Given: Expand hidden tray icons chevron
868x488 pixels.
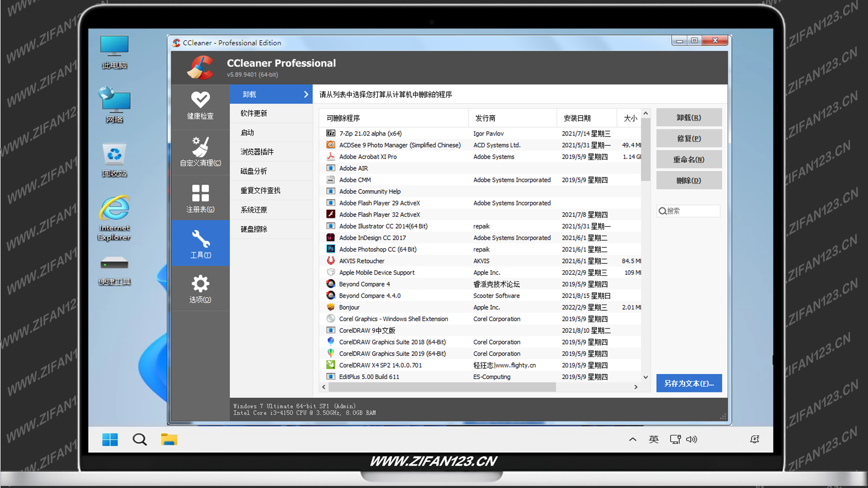Looking at the screenshot, I should tap(632, 439).
